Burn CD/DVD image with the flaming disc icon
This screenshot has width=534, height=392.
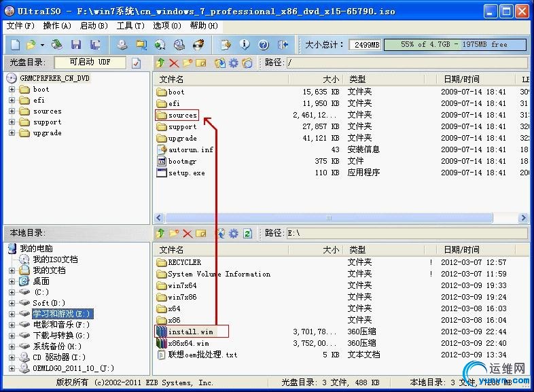(198, 45)
